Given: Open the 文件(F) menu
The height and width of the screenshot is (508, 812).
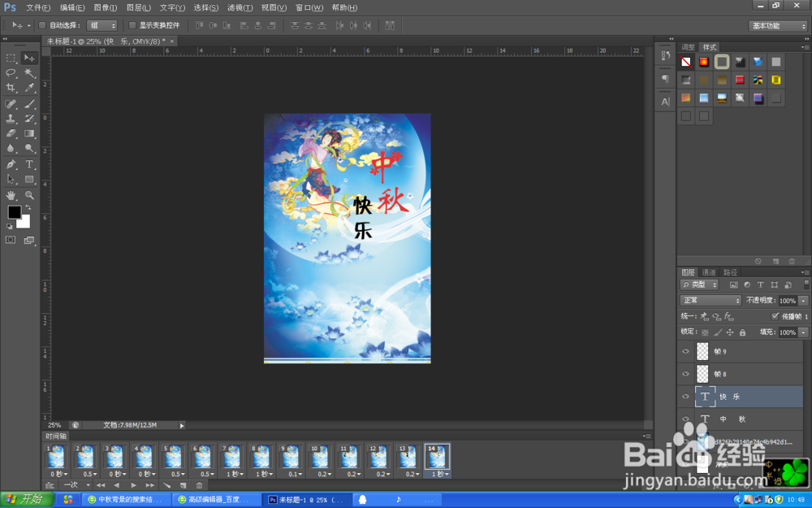Looking at the screenshot, I should coord(38,8).
